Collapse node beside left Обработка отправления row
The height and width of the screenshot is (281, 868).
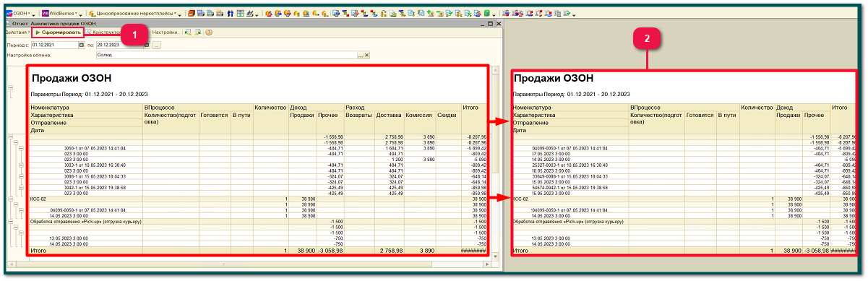click(x=10, y=221)
